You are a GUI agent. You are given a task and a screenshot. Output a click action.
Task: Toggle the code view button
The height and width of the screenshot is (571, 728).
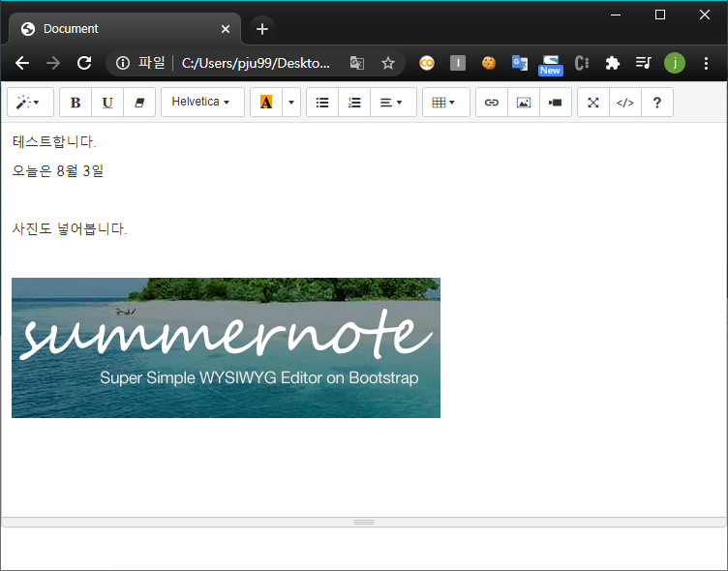click(x=625, y=103)
